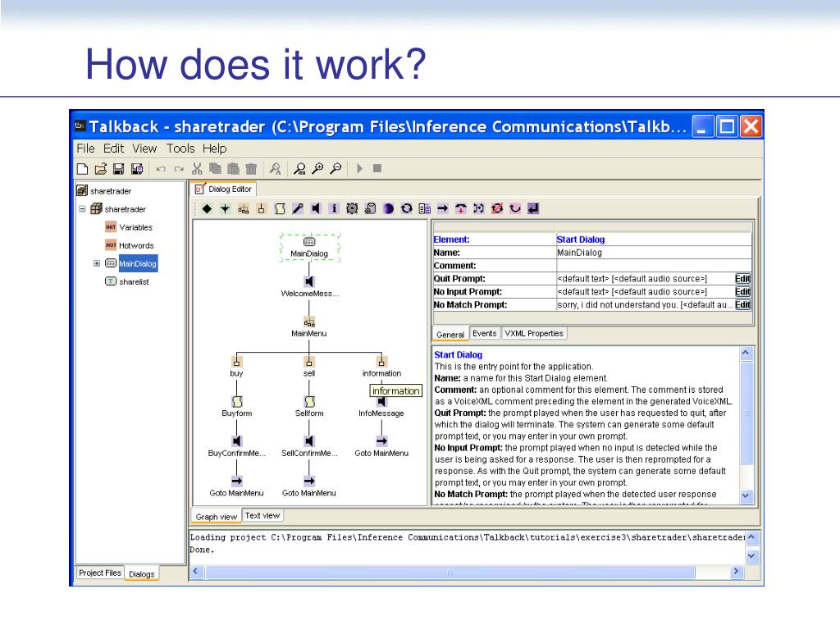Click the New project icon
Viewport: 840px width, 630px height.
click(83, 169)
